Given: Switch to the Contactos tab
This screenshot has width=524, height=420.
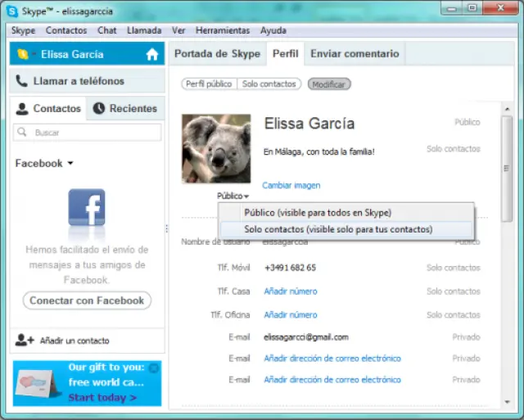Looking at the screenshot, I should tap(48, 109).
